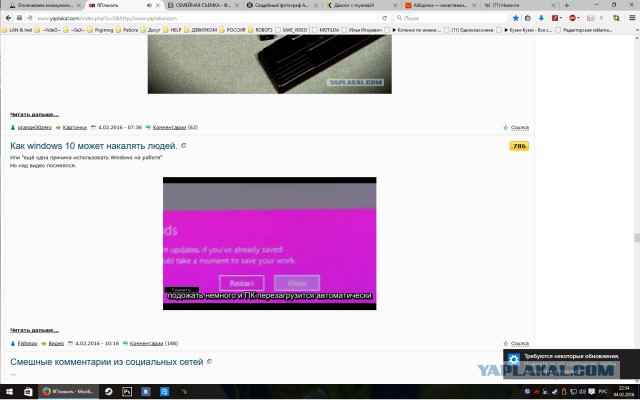The width and height of the screenshot is (640, 400).
Task: Open the Windows Start menu
Action: 9,392
